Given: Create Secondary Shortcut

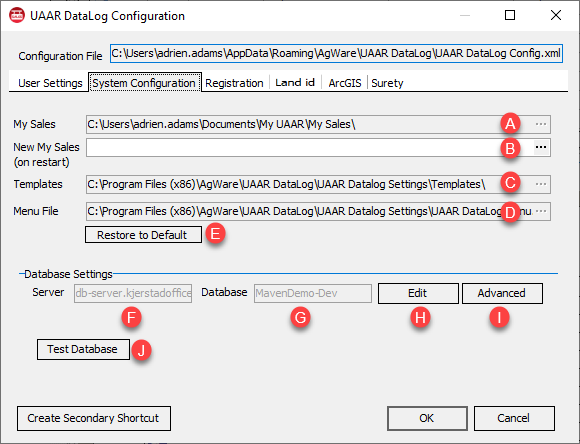Looking at the screenshot, I should (x=94, y=418).
